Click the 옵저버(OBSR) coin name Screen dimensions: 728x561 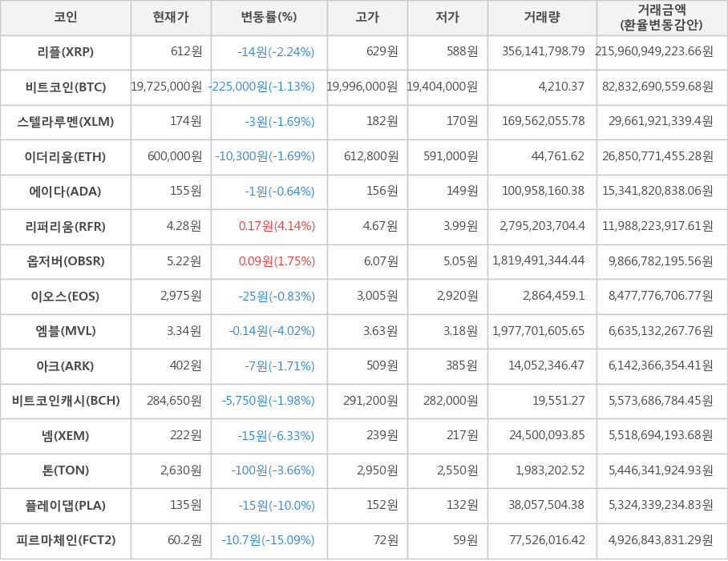click(x=66, y=261)
